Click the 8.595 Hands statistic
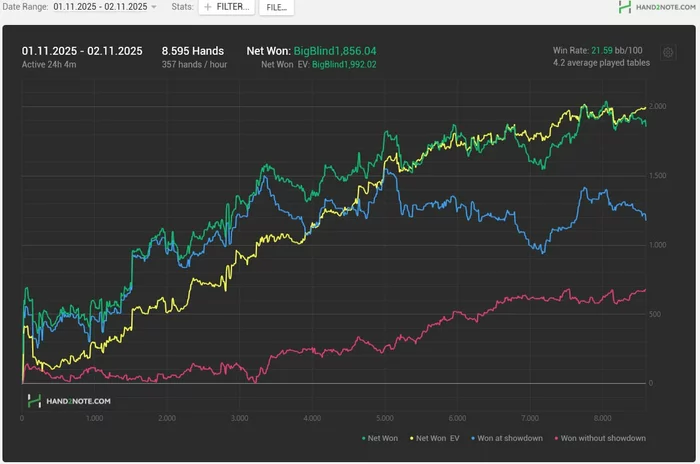 coord(192,50)
